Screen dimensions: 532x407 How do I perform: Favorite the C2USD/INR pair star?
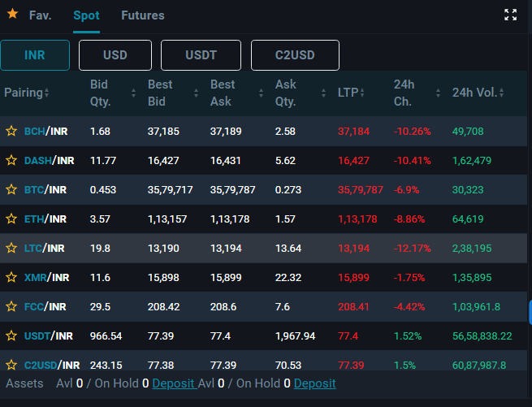coord(11,365)
